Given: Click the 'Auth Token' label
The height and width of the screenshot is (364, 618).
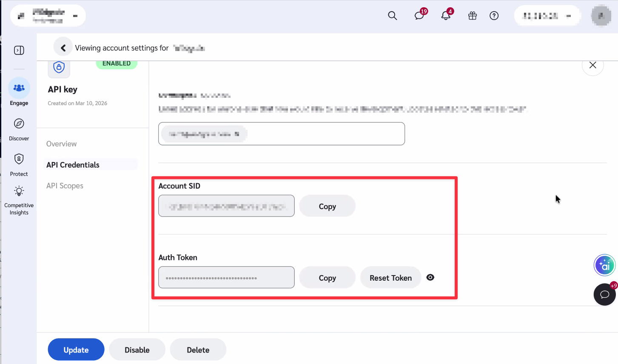Looking at the screenshot, I should click(x=178, y=257).
